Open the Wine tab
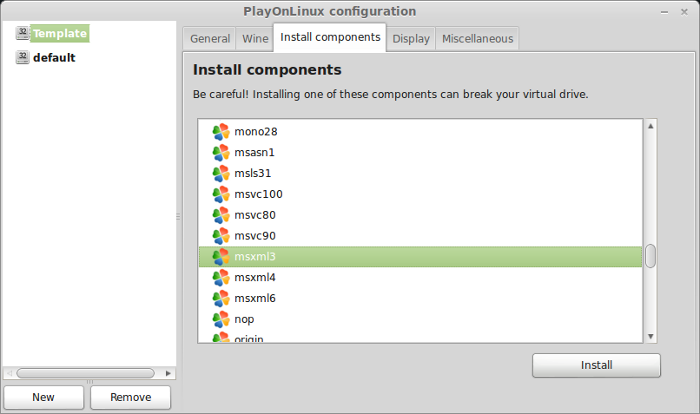This screenshot has height=414, width=700. coord(255,39)
